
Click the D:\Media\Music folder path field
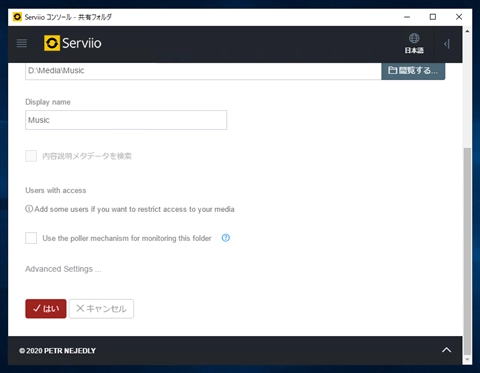tap(203, 71)
